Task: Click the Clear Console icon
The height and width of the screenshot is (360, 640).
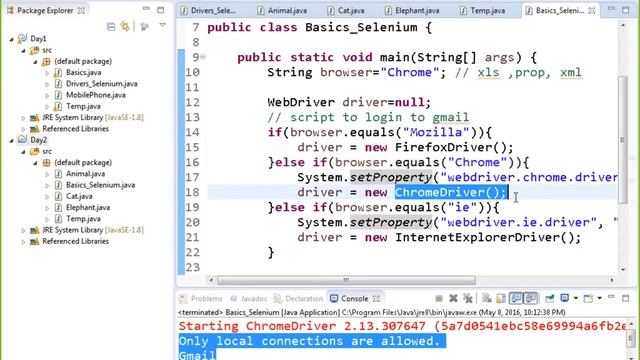Action: tap(487, 298)
